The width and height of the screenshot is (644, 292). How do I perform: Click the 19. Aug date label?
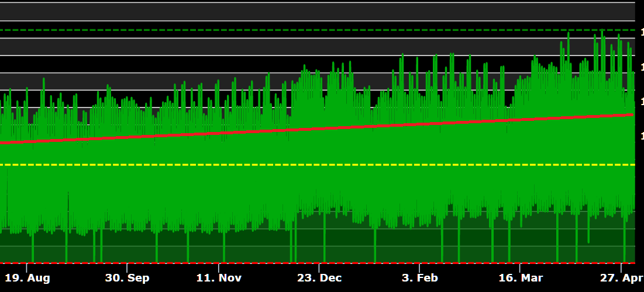click(x=26, y=278)
